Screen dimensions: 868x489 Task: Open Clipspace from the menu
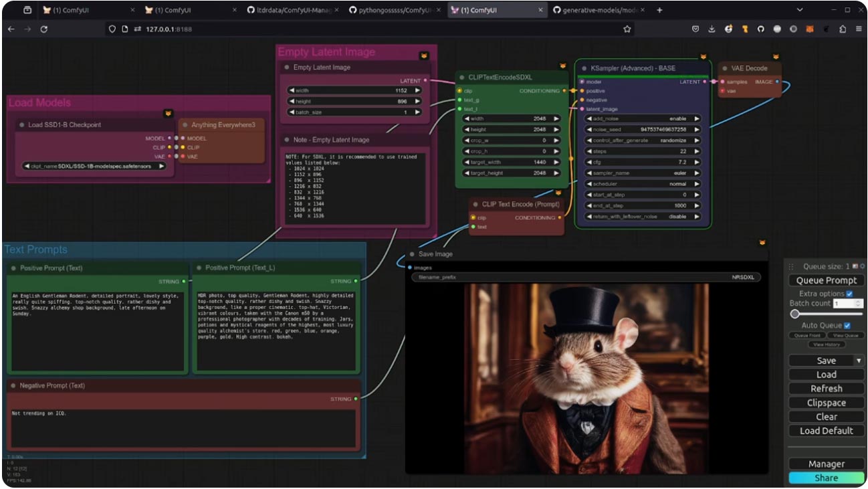pyautogui.click(x=826, y=403)
